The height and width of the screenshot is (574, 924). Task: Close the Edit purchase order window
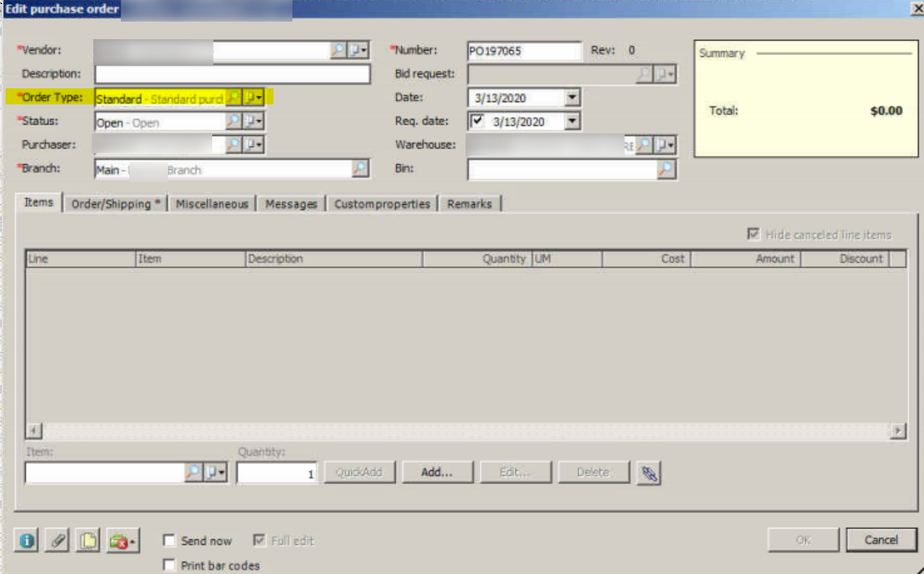(x=917, y=9)
